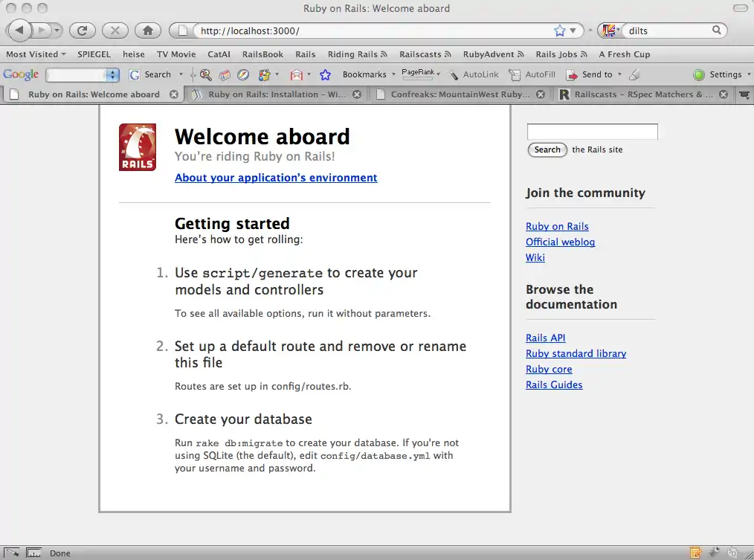
Task: Click the browser search field containing dilts
Action: coord(668,30)
